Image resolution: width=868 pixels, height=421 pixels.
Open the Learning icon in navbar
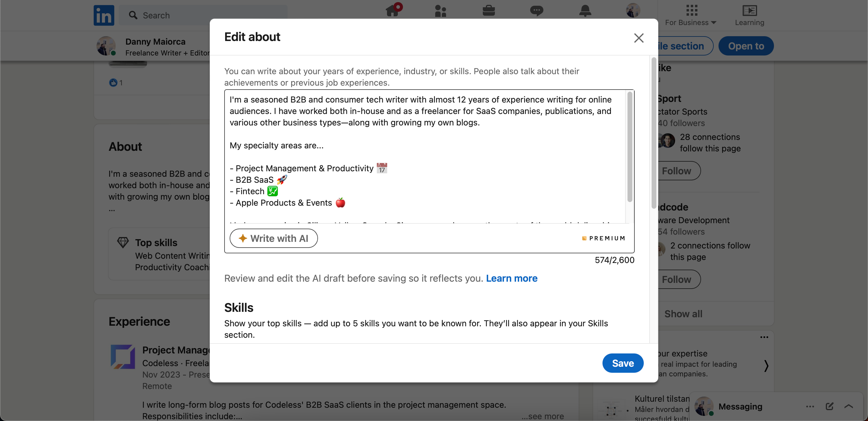pyautogui.click(x=749, y=15)
